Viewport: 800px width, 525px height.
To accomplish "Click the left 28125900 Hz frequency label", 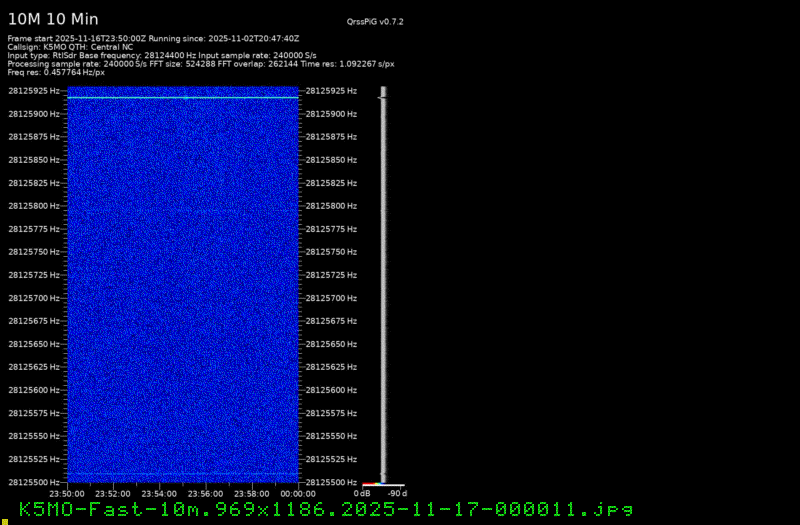I will point(33,114).
